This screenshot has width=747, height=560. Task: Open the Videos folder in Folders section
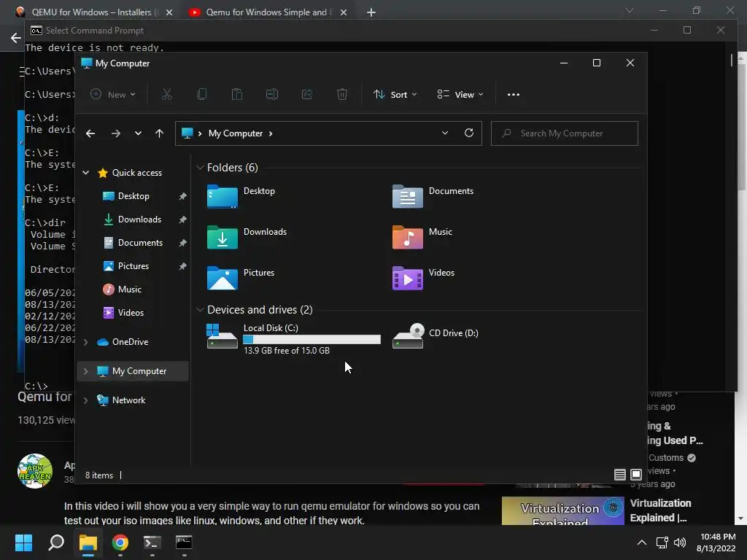point(407,278)
